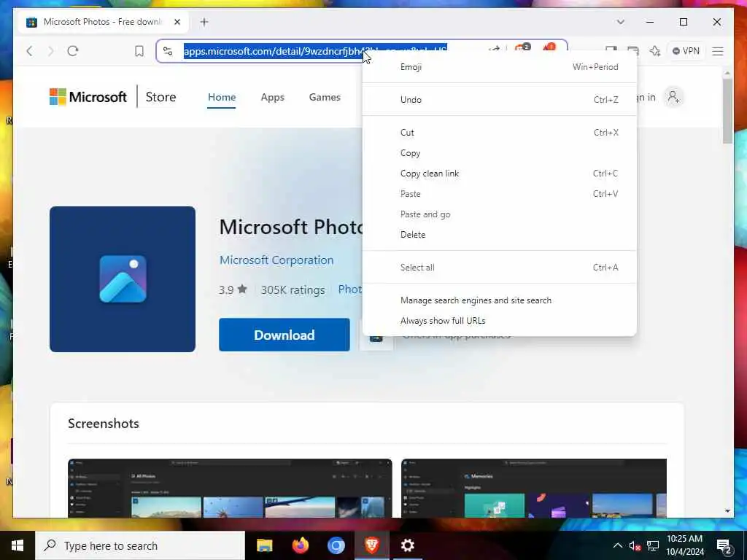Click the muted volume tray icon
This screenshot has height=560, width=747.
[635, 545]
